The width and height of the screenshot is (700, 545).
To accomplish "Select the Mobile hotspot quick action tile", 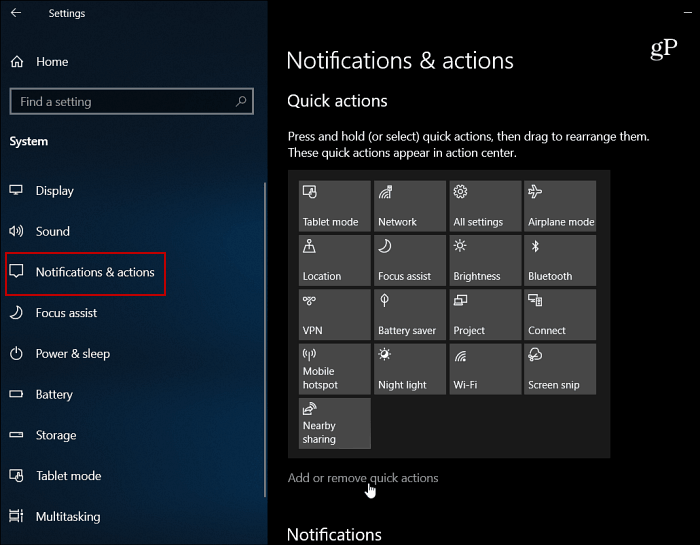I will pyautogui.click(x=335, y=369).
